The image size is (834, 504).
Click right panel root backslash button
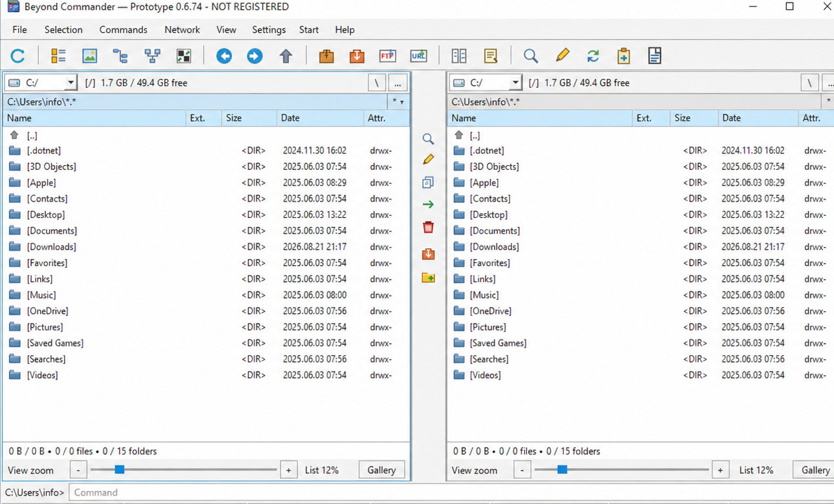pyautogui.click(x=809, y=83)
